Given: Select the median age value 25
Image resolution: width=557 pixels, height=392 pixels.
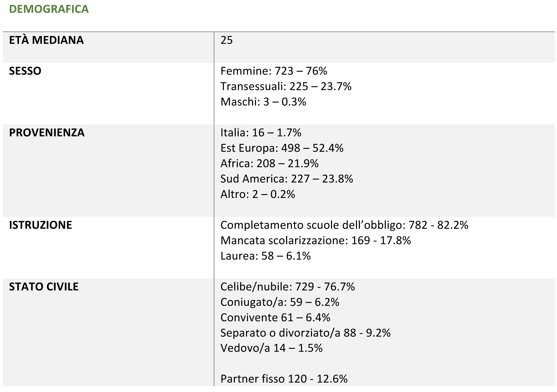Looking at the screenshot, I should pos(227,40).
